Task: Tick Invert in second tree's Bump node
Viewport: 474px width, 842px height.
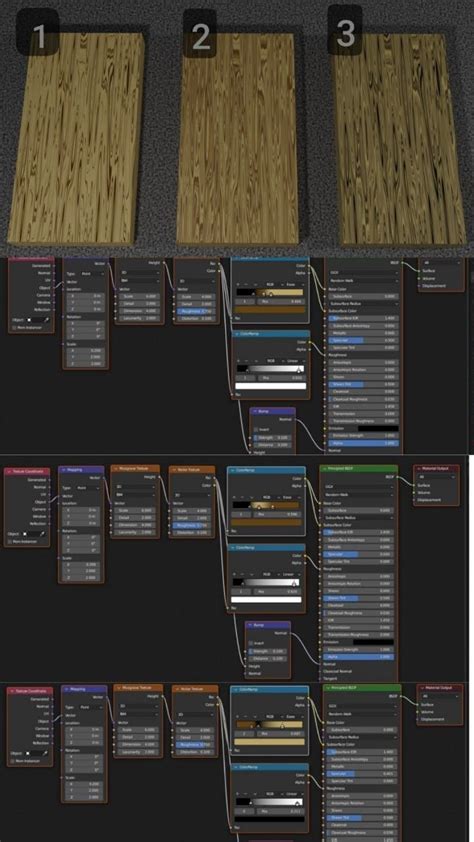Action: coord(251,643)
